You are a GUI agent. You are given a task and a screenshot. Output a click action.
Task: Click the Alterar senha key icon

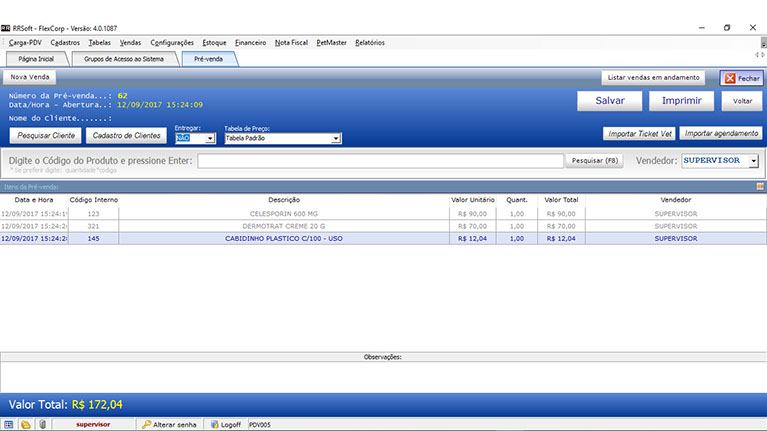tap(146, 424)
